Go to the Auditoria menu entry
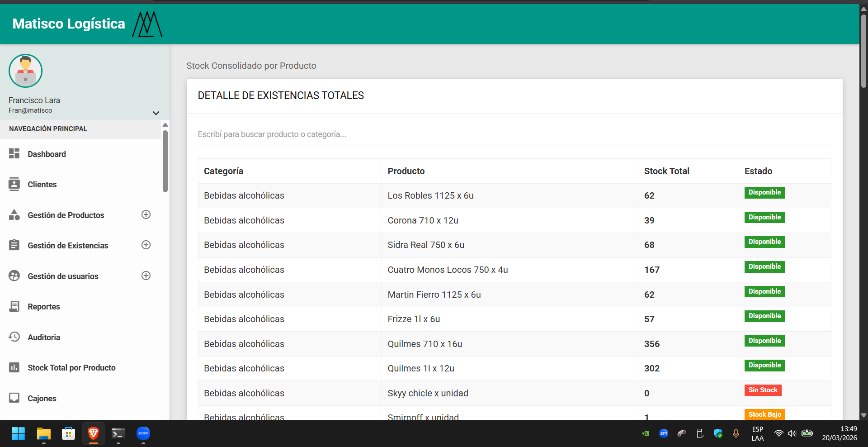Image resolution: width=868 pixels, height=447 pixels. point(44,338)
